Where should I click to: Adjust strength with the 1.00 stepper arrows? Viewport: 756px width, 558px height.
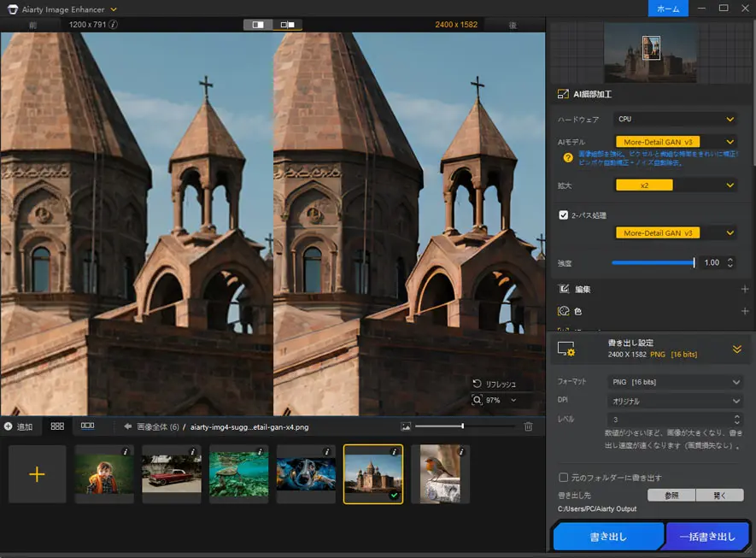730,262
